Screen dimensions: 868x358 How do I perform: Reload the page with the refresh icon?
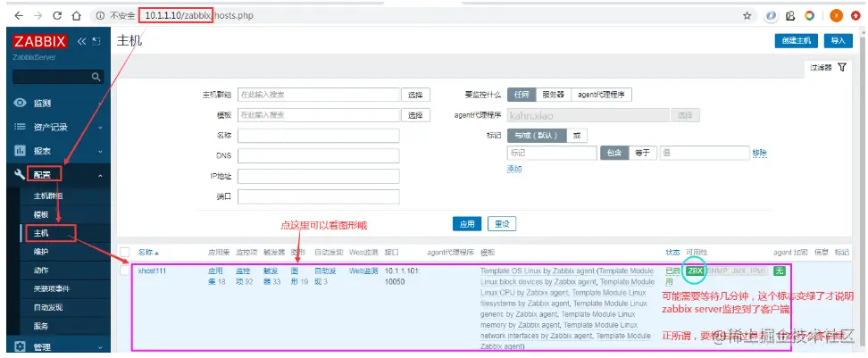57,16
